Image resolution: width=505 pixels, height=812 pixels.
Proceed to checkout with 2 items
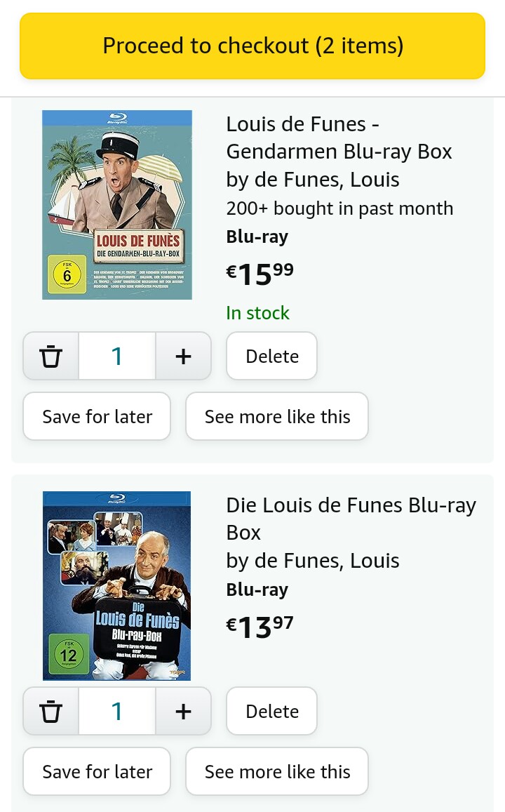click(x=252, y=46)
